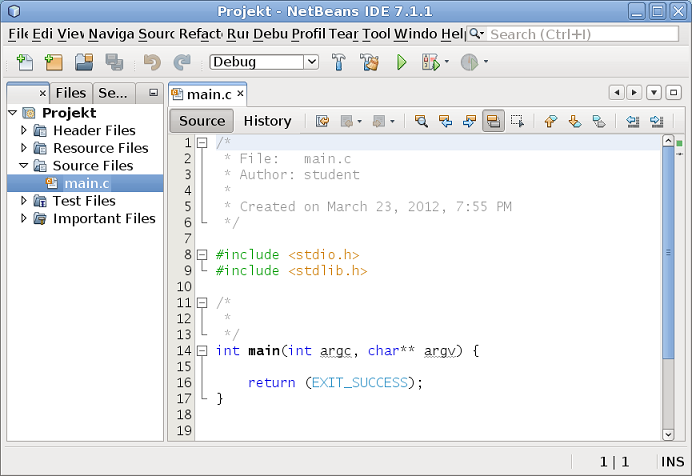Click the Previous Bookmark icon
The width and height of the screenshot is (692, 476).
550,121
